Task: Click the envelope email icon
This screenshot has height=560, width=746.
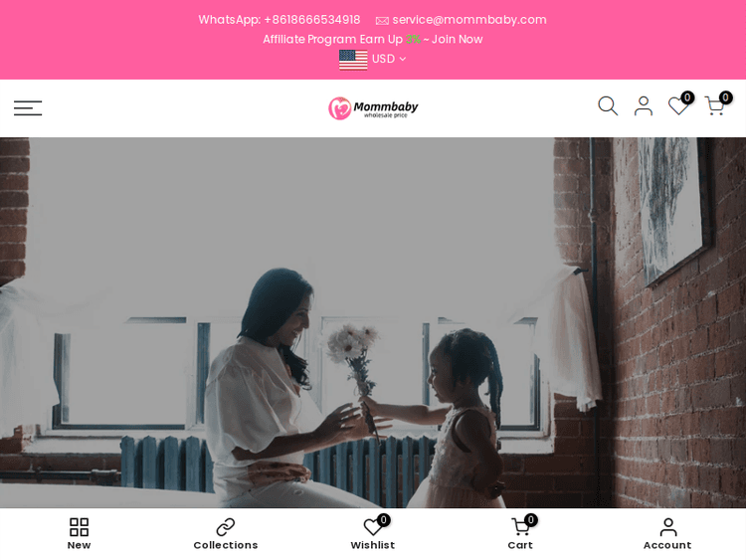Action: coord(382,21)
